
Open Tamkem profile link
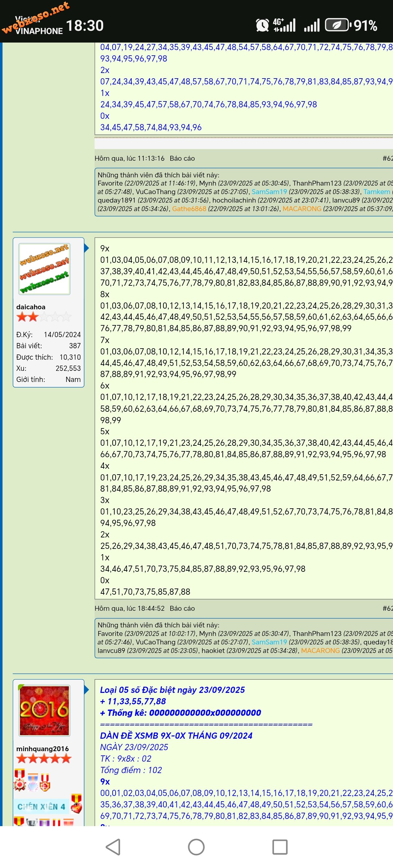pos(377,192)
